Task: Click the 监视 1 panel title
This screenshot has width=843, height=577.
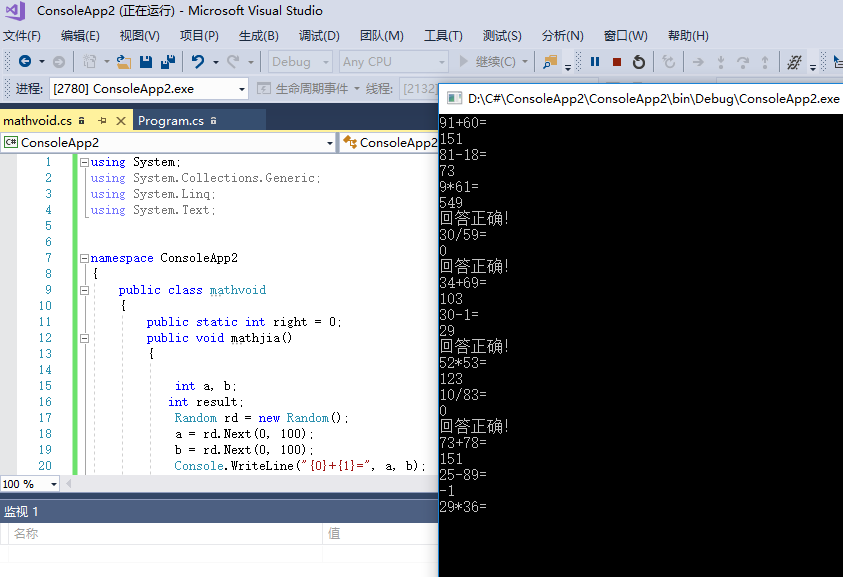Action: [21, 511]
